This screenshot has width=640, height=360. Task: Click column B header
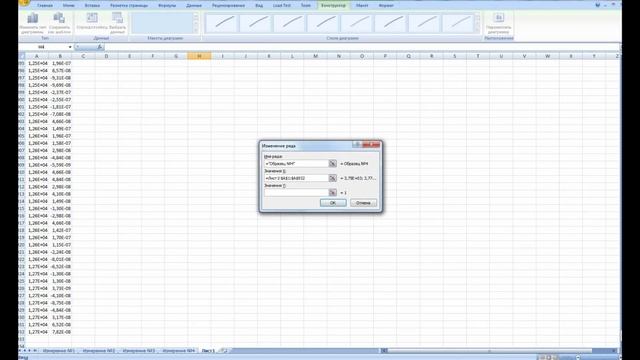(x=60, y=56)
